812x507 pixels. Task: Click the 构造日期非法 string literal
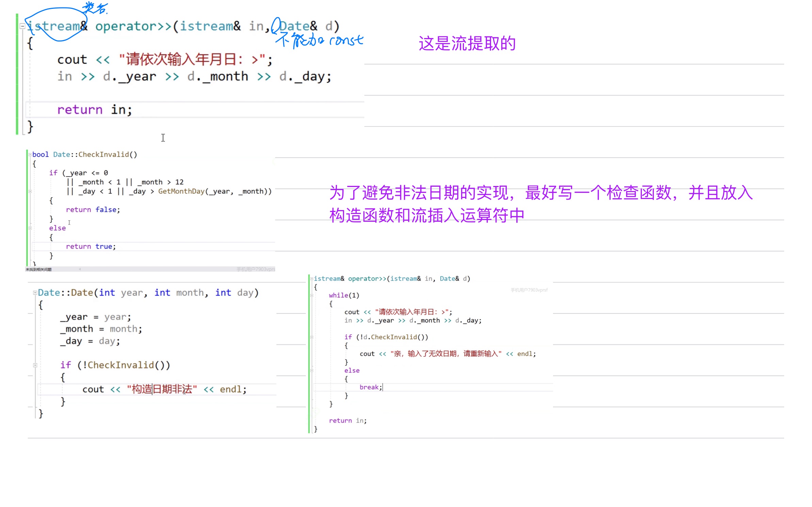tap(162, 389)
